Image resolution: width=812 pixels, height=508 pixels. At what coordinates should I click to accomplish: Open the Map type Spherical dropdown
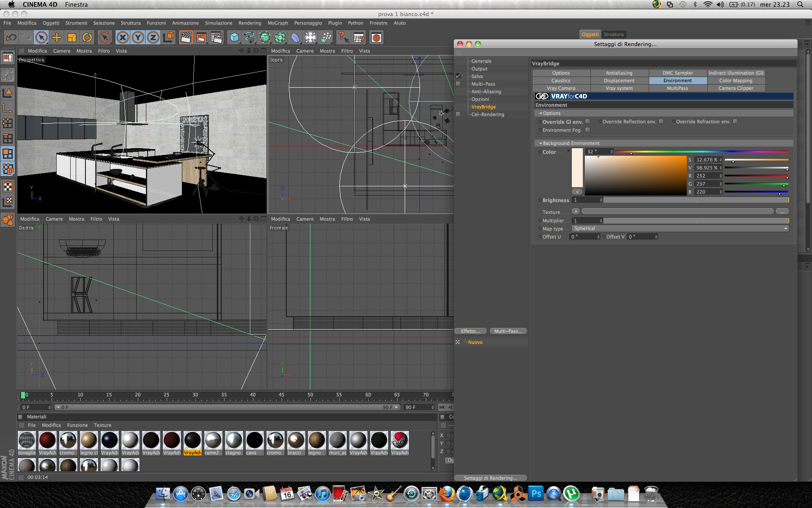[x=680, y=229]
